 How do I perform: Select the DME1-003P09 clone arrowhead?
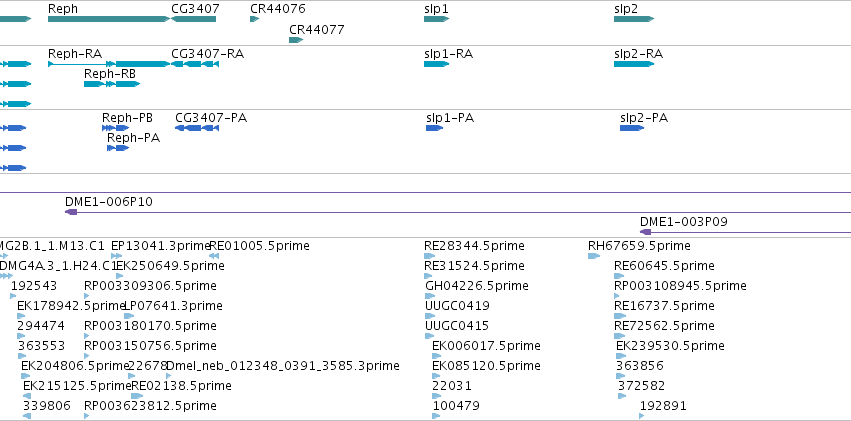pos(645,232)
